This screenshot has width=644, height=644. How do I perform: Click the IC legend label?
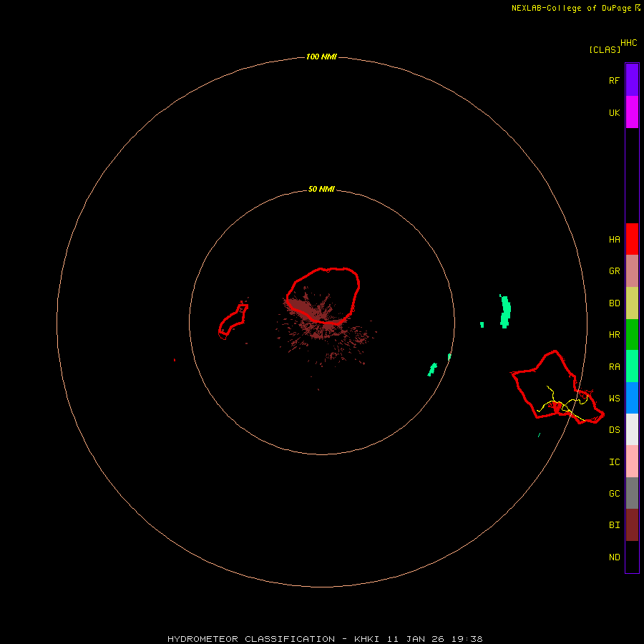pos(614,462)
